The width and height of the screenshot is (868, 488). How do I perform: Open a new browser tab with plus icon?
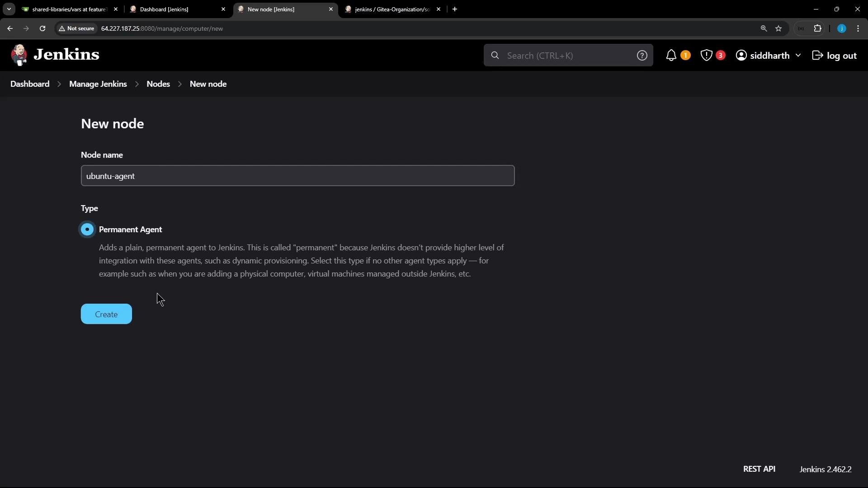[455, 9]
